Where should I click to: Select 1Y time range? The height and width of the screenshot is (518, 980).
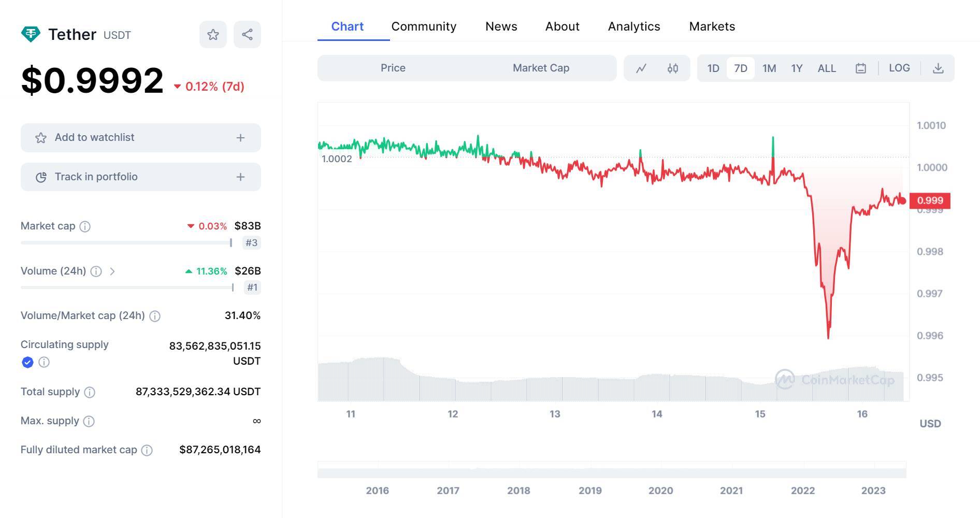[x=797, y=68]
